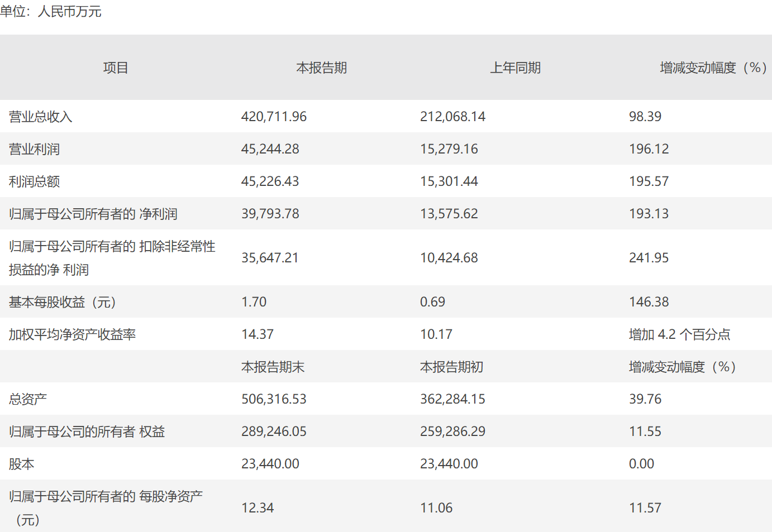Click the 11.57 change percentage
Image resolution: width=772 pixels, height=532 pixels.
[x=645, y=508]
